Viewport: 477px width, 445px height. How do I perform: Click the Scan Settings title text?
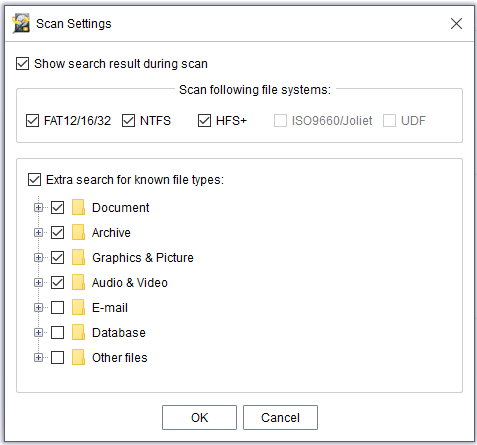tap(74, 24)
